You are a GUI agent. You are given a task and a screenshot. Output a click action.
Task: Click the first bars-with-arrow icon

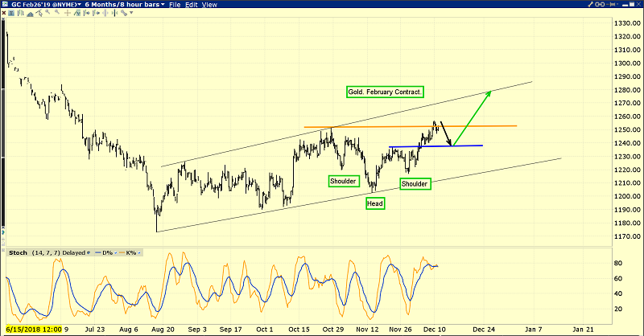87,13
